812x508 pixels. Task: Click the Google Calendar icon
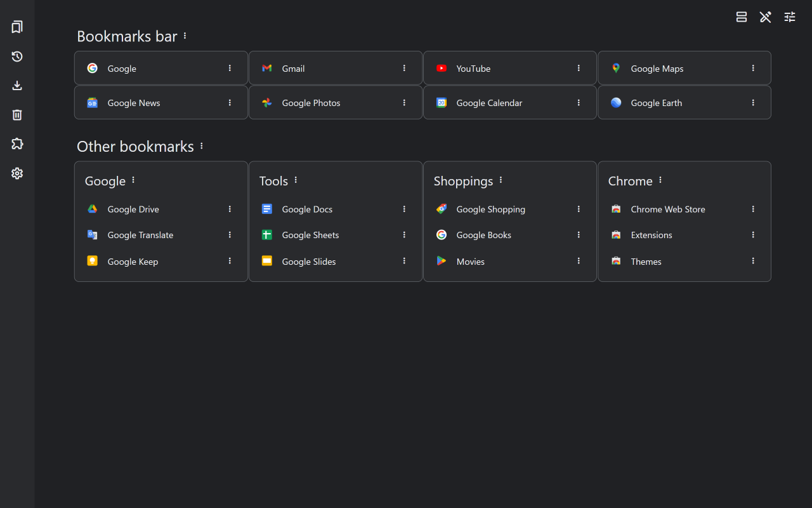coord(442,102)
